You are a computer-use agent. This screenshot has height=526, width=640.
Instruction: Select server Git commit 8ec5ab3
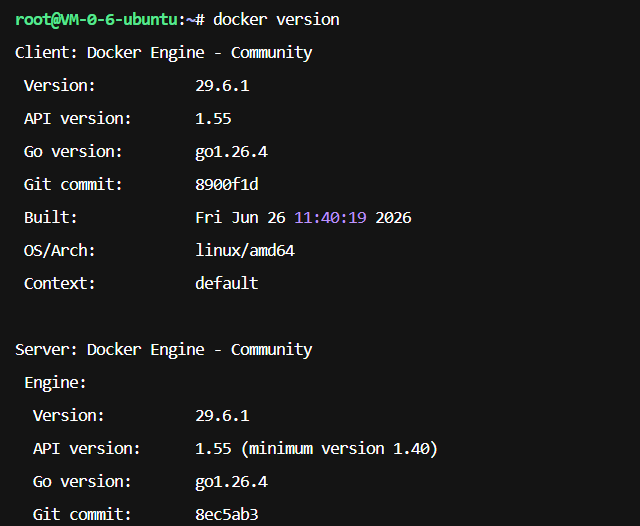pyautogui.click(x=227, y=515)
